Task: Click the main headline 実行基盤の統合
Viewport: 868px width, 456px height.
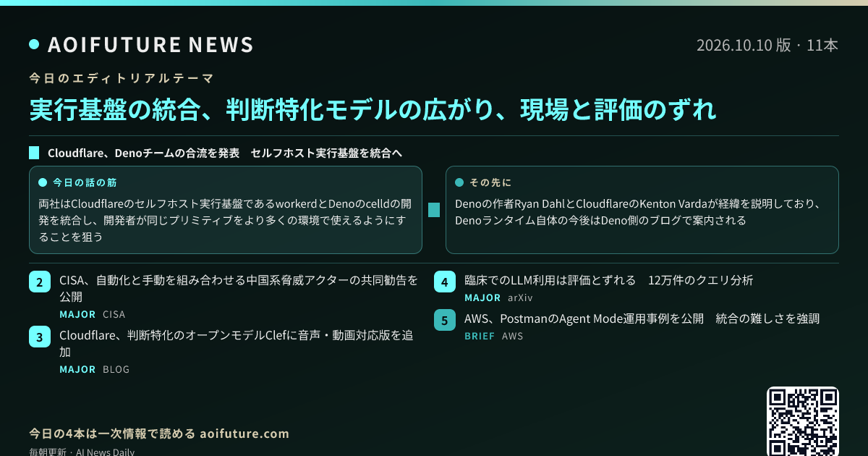Action: pyautogui.click(x=373, y=109)
